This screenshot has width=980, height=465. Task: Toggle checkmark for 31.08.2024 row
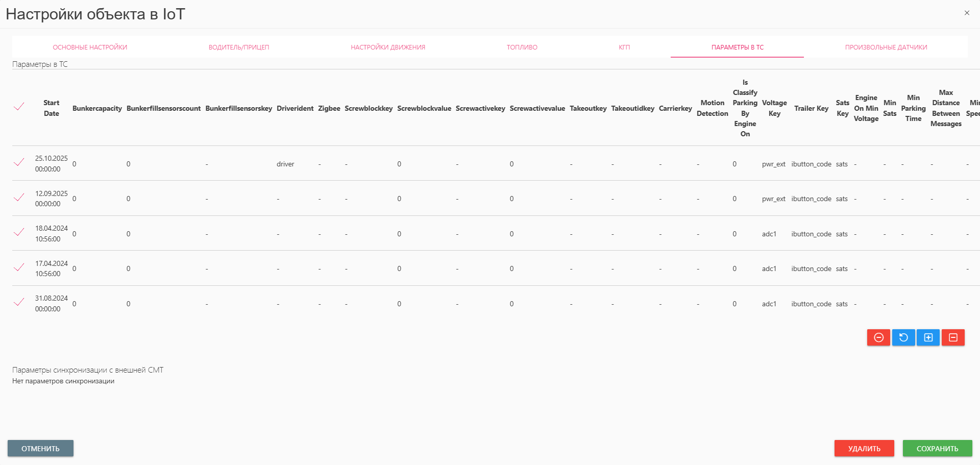(x=19, y=302)
